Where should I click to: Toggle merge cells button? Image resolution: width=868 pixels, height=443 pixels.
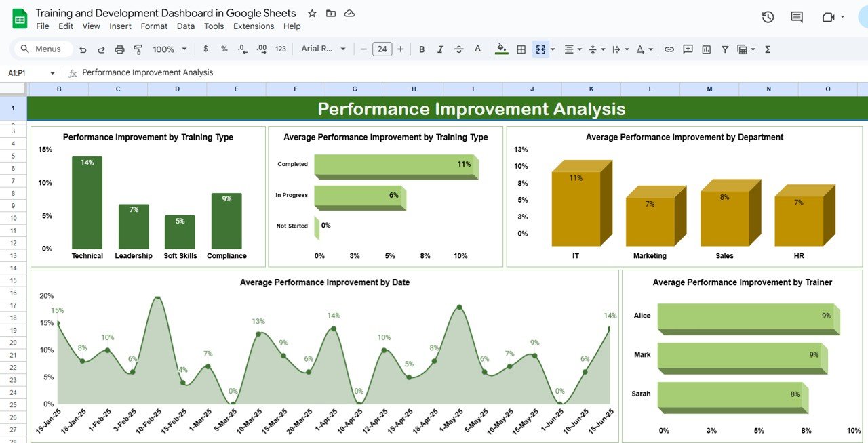tap(540, 49)
